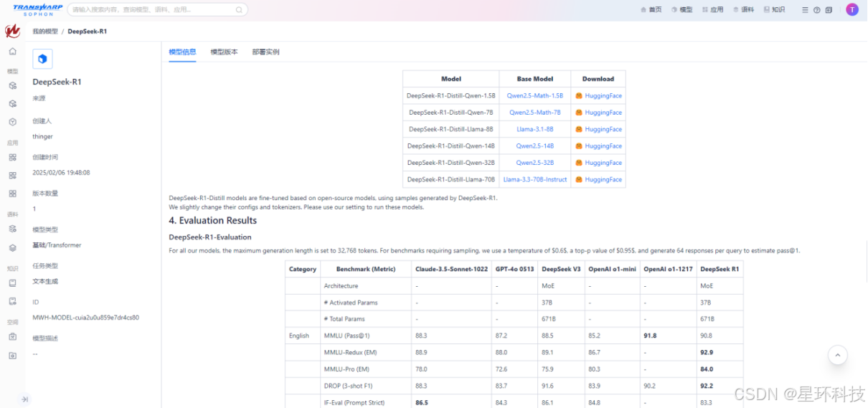Click the model ID MWH-MODEL-cuia2u0u859e7dr4cs80
This screenshot has height=408, width=868.
pyautogui.click(x=85, y=317)
